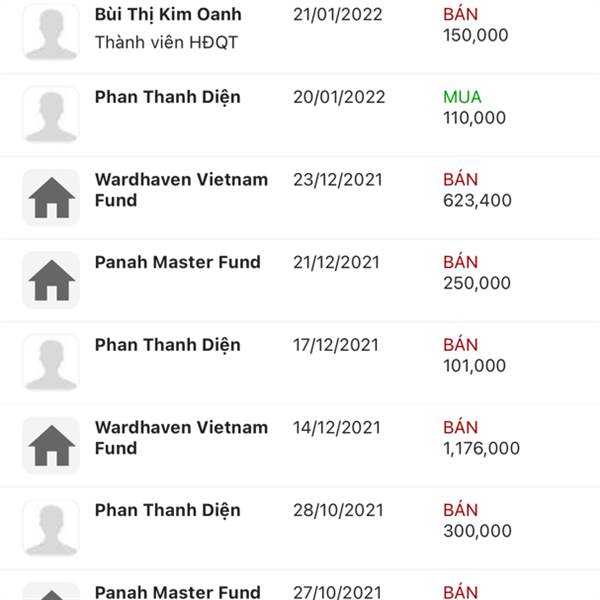
Task: Open Phan Thanh Diện name on 20/01/2022 row
Action: point(168,98)
